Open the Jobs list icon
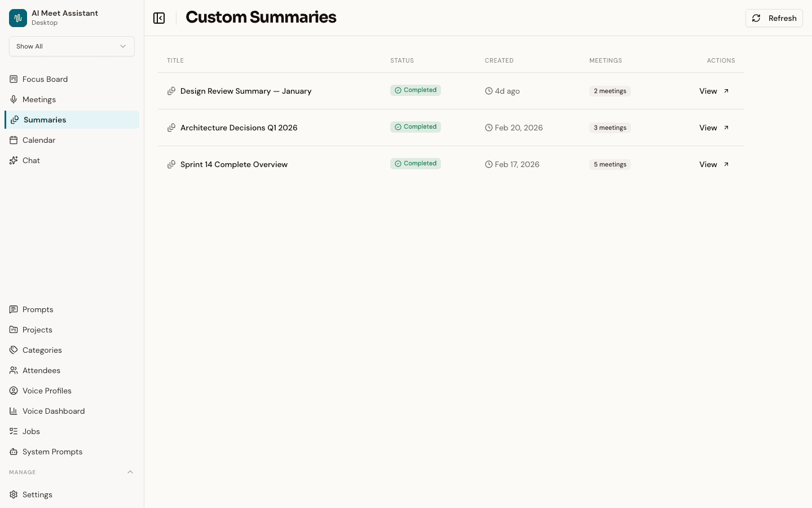The height and width of the screenshot is (508, 812). (x=14, y=431)
